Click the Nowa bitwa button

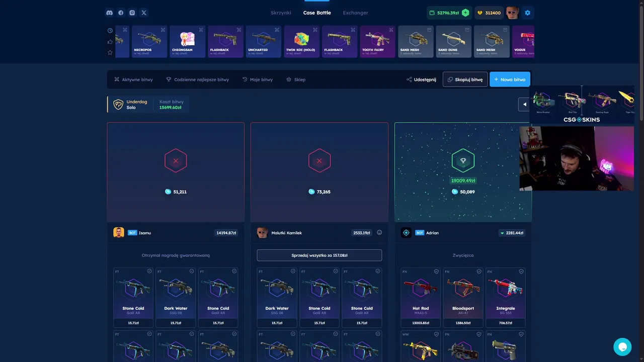[510, 79]
